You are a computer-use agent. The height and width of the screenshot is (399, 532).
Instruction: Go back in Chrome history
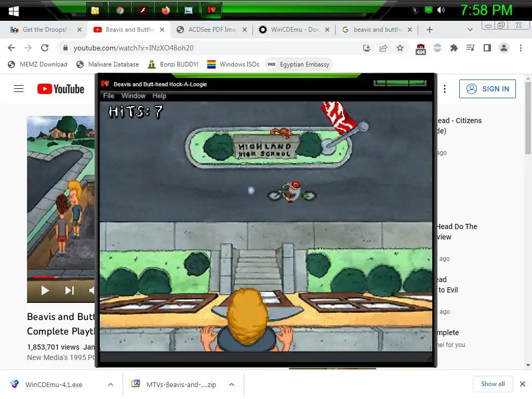11,48
